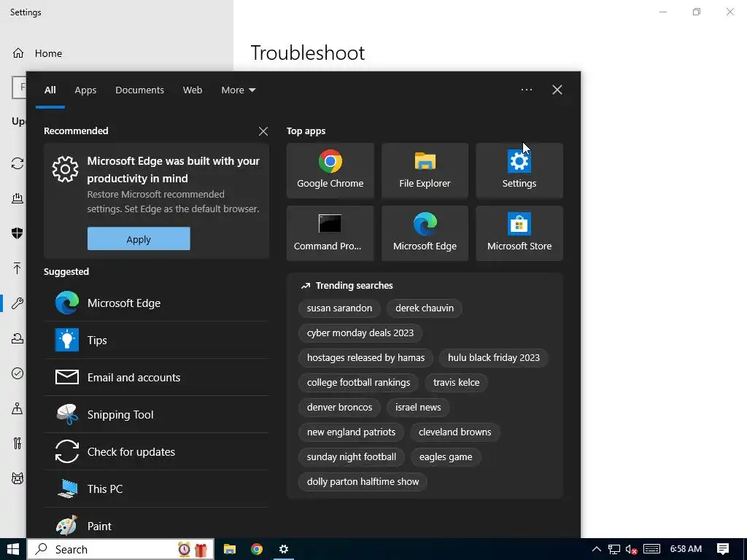Search new england patriots
The height and width of the screenshot is (560, 747).
(351, 432)
